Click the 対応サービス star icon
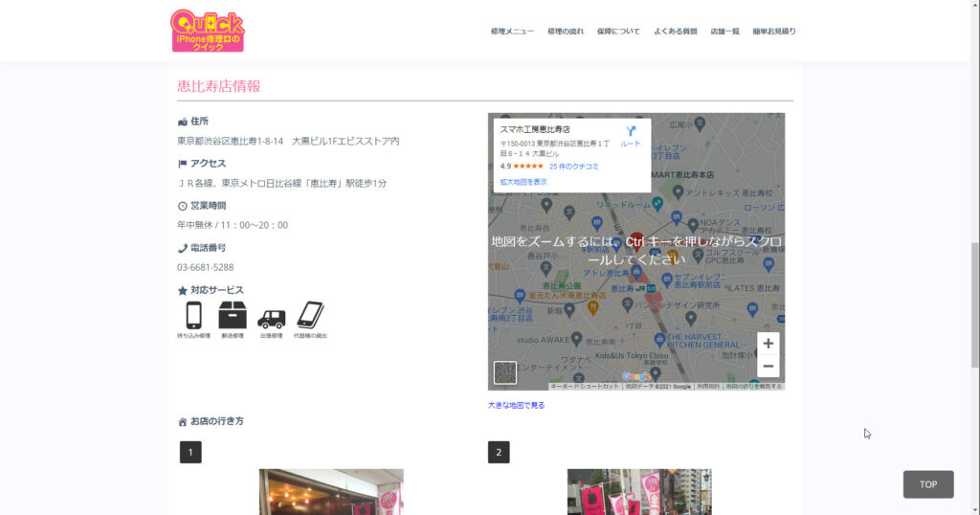The width and height of the screenshot is (980, 515). coord(183,291)
